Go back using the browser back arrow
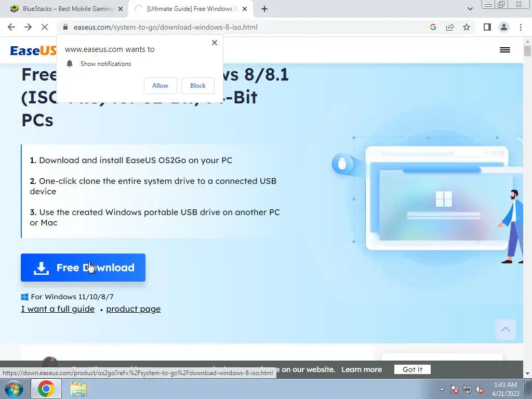The height and width of the screenshot is (399, 532). (x=11, y=27)
